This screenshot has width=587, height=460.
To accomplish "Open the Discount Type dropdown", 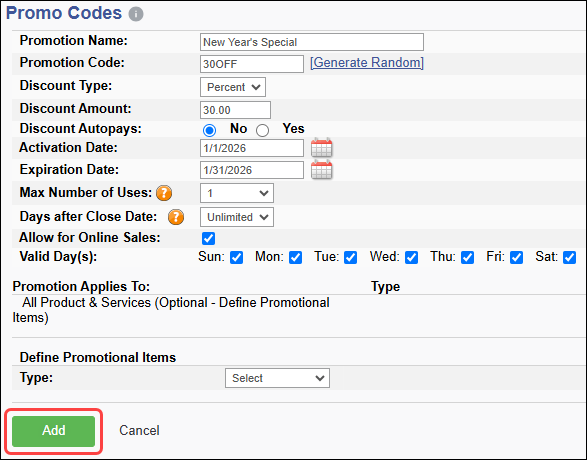I will (x=233, y=87).
